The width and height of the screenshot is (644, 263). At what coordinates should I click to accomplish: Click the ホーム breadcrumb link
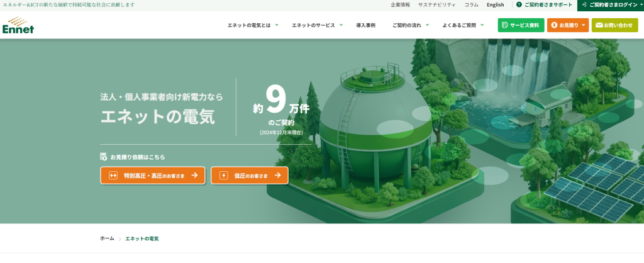107,238
